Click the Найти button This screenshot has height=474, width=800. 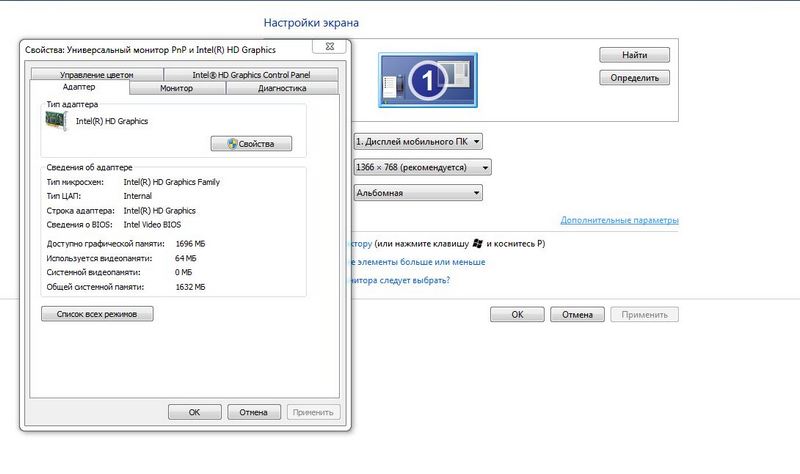coord(633,54)
